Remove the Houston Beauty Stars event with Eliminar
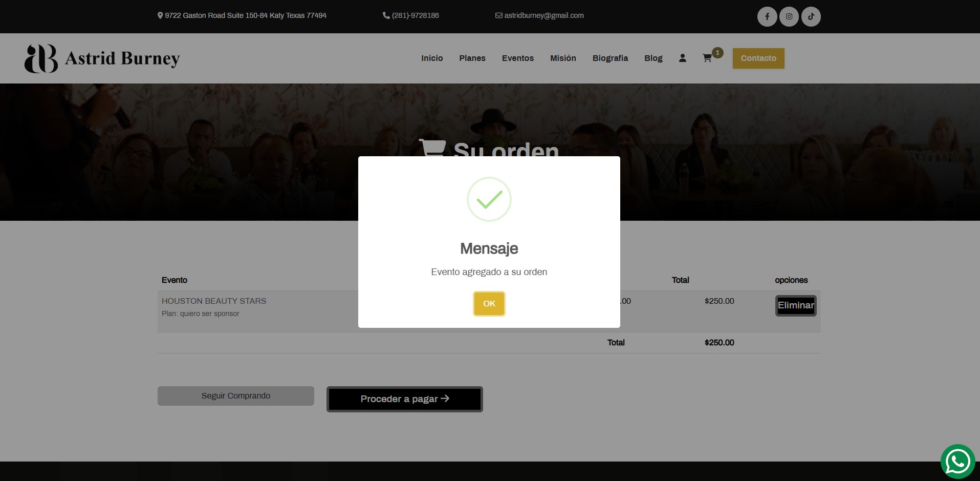Viewport: 980px width, 481px height. pos(796,306)
